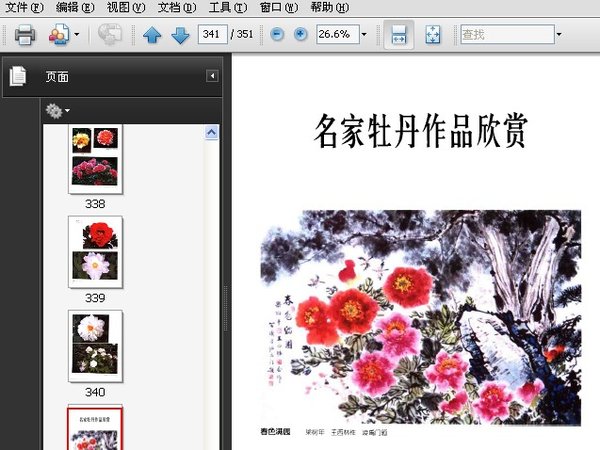Image resolution: width=600 pixels, height=450 pixels.
Task: Click the zoom in plus button
Action: 301,34
